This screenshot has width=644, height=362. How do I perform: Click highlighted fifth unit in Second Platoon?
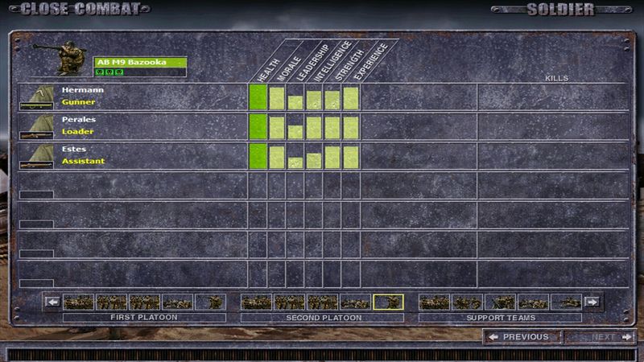click(x=388, y=302)
